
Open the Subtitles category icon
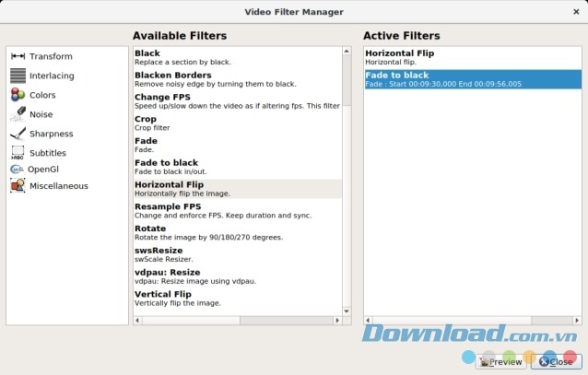pyautogui.click(x=18, y=153)
